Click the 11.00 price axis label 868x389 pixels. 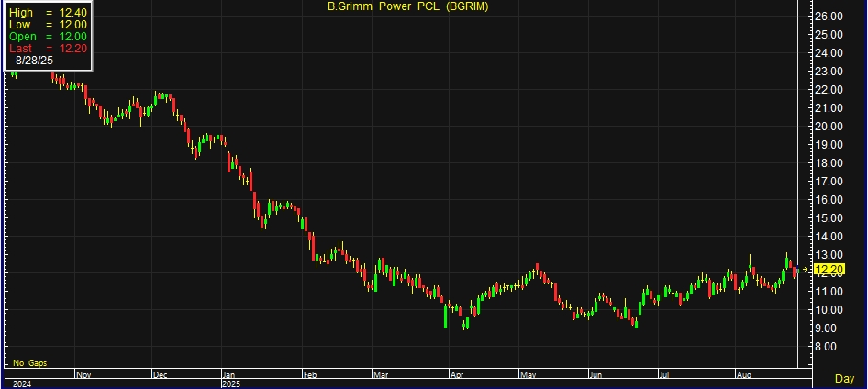pos(829,291)
